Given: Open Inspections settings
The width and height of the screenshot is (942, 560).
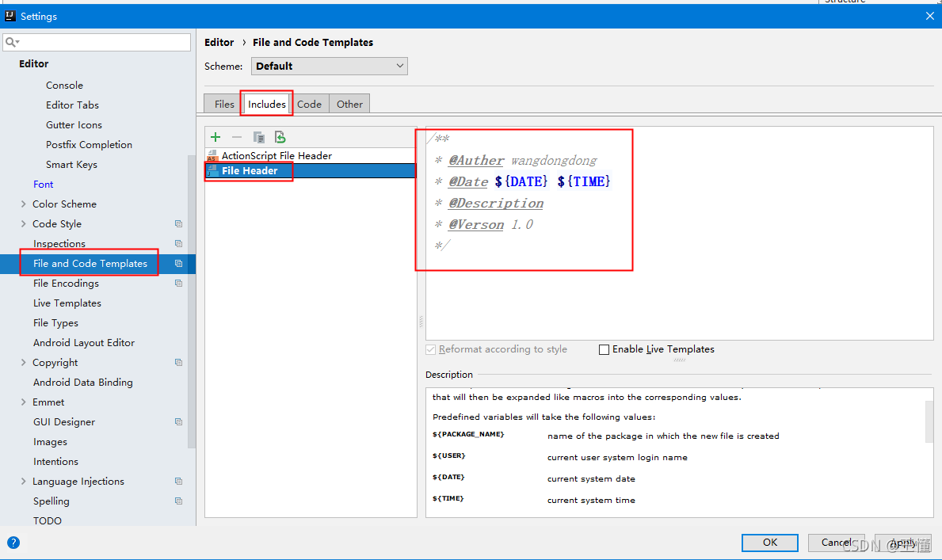Looking at the screenshot, I should click(59, 244).
